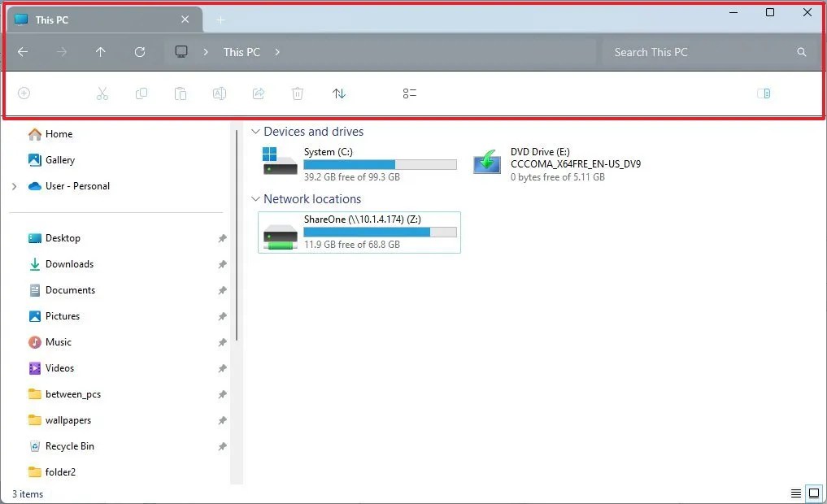Collapse the Devices and drives section

click(x=256, y=131)
